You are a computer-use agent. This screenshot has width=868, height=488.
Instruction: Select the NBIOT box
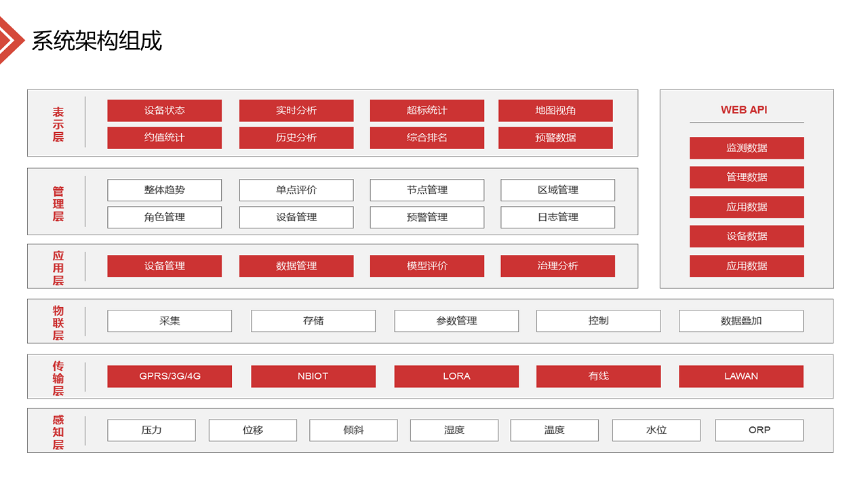tap(313, 376)
